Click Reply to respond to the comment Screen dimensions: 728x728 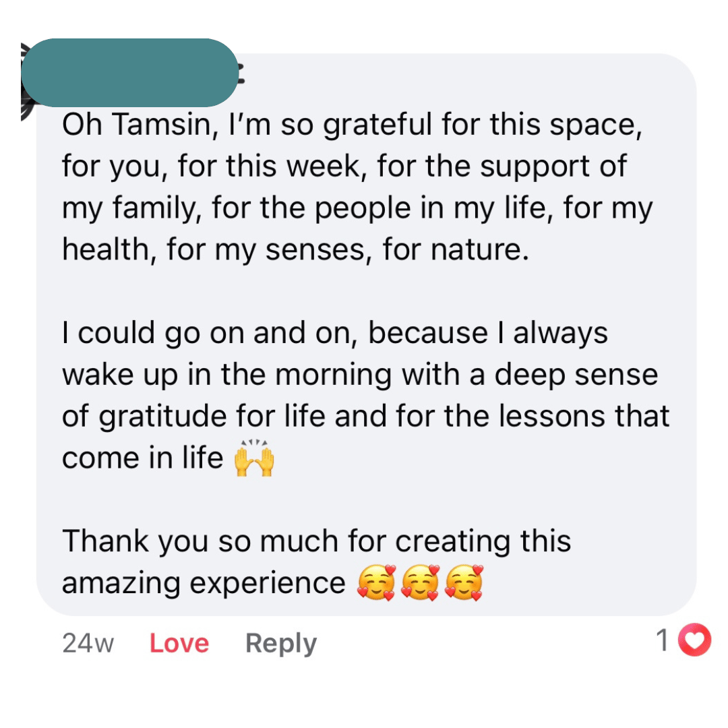click(x=280, y=643)
